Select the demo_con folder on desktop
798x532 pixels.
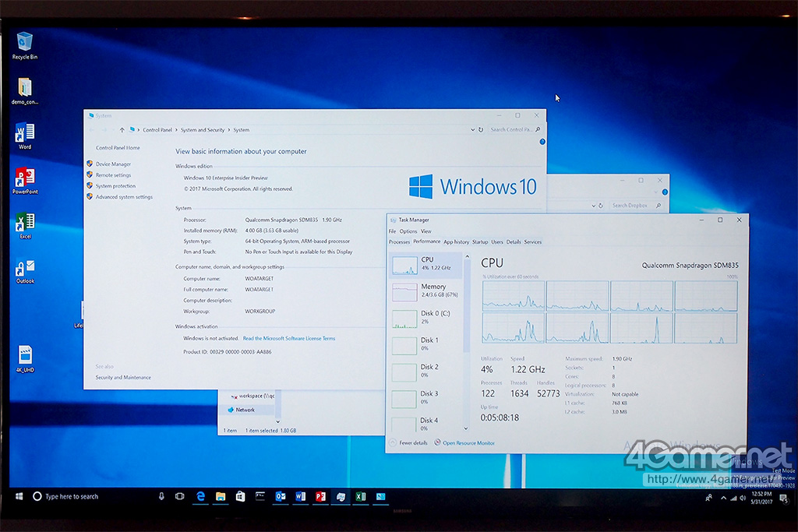24,90
